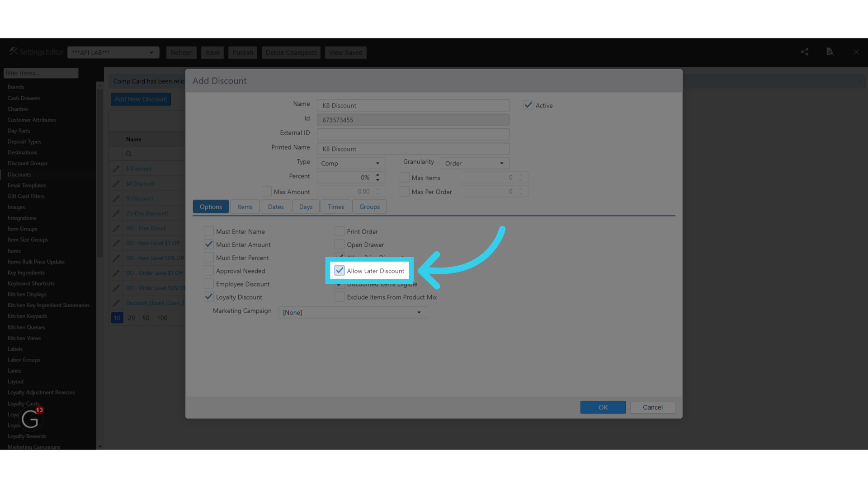Viewport: 868px width, 488px height.
Task: Open the DD - Free Donut discount
Action: pyautogui.click(x=146, y=228)
